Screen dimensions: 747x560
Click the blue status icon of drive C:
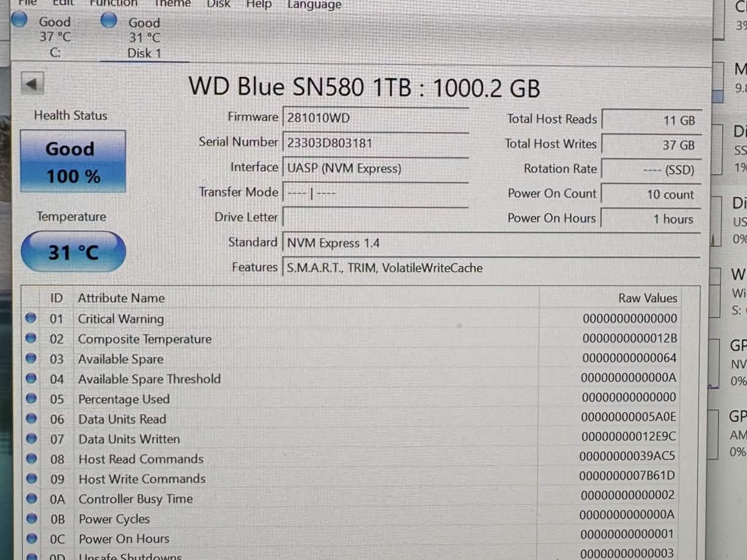click(19, 19)
